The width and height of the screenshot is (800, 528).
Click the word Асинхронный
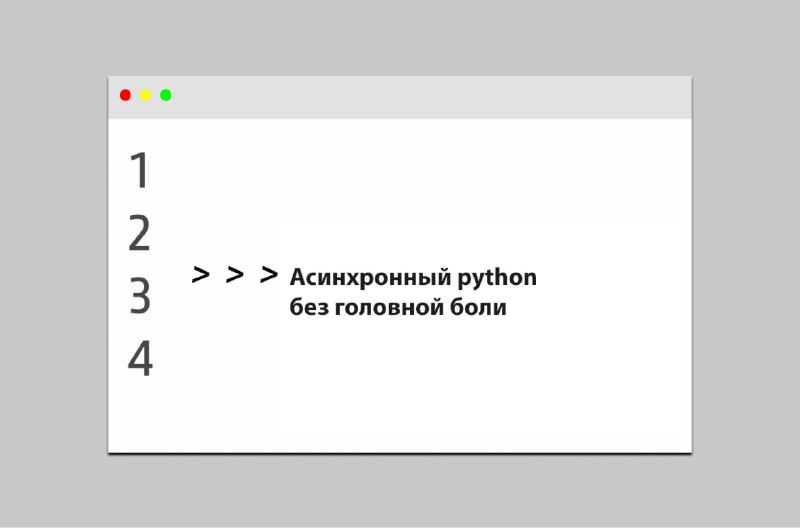370,278
